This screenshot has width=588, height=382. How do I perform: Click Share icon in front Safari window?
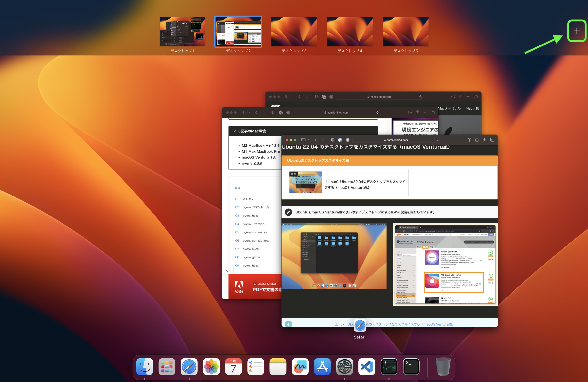(477, 140)
